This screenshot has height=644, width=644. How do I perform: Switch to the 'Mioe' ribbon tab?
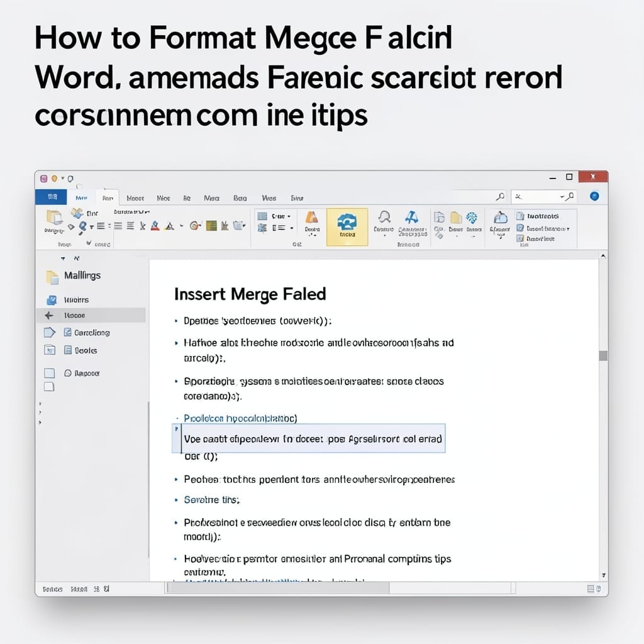[x=164, y=198]
